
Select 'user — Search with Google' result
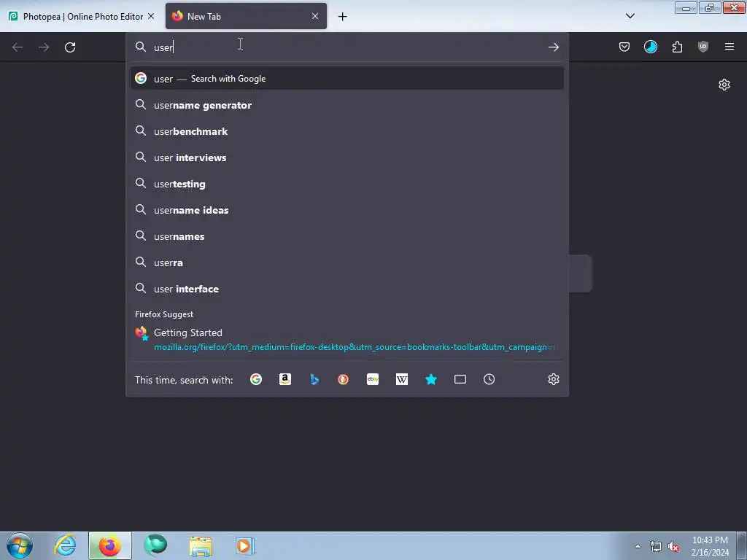[347, 79]
